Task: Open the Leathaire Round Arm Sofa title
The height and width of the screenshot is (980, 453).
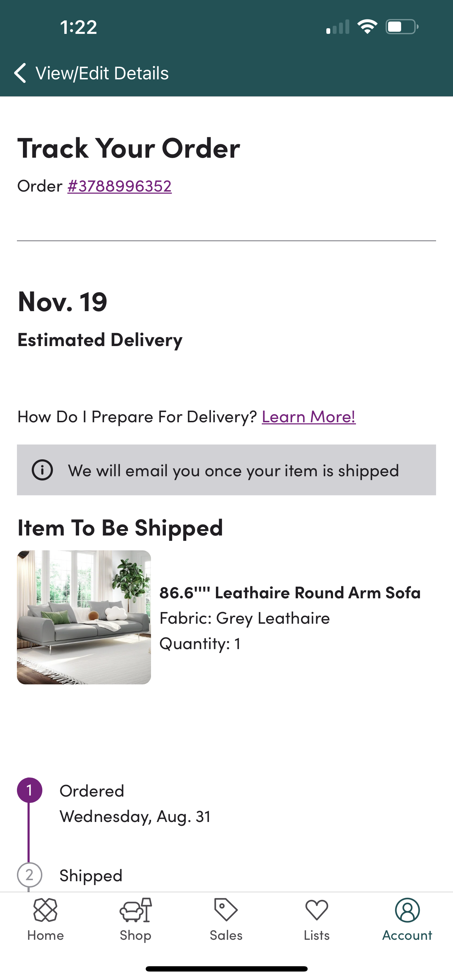Action: point(290,593)
